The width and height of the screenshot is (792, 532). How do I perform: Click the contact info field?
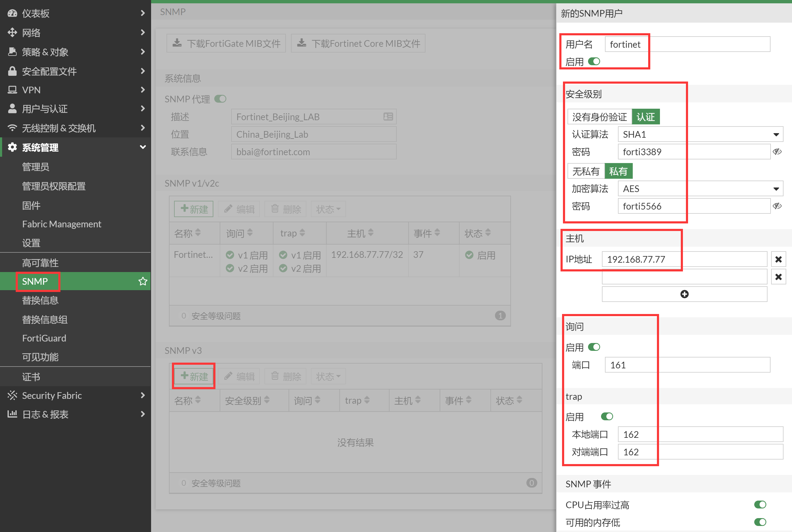coord(314,152)
